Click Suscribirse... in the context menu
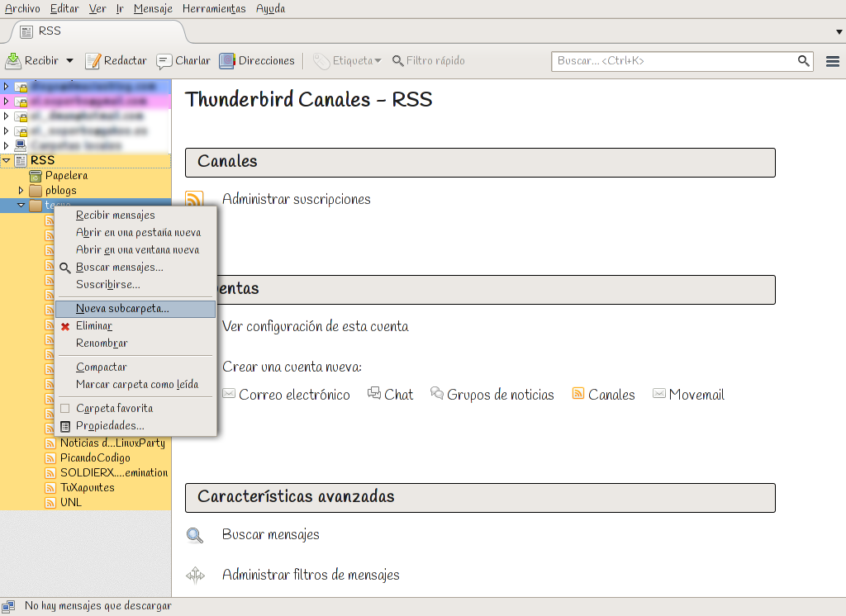Viewport: 846px width, 616px height. 135,284
